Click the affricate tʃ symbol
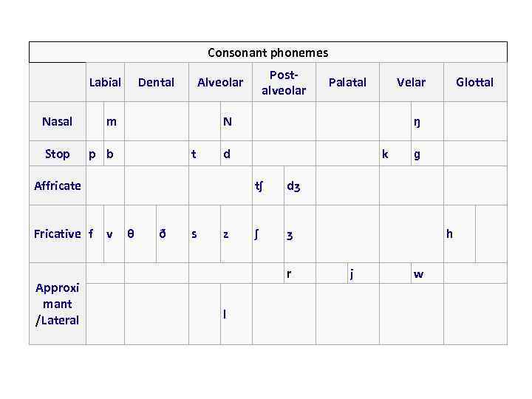Image resolution: width=532 pixels, height=399 pixels. click(259, 185)
